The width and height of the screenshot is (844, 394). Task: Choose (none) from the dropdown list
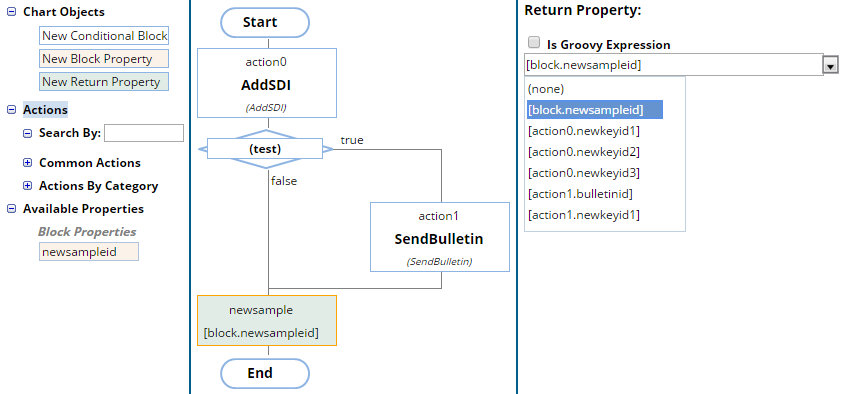pos(546,89)
